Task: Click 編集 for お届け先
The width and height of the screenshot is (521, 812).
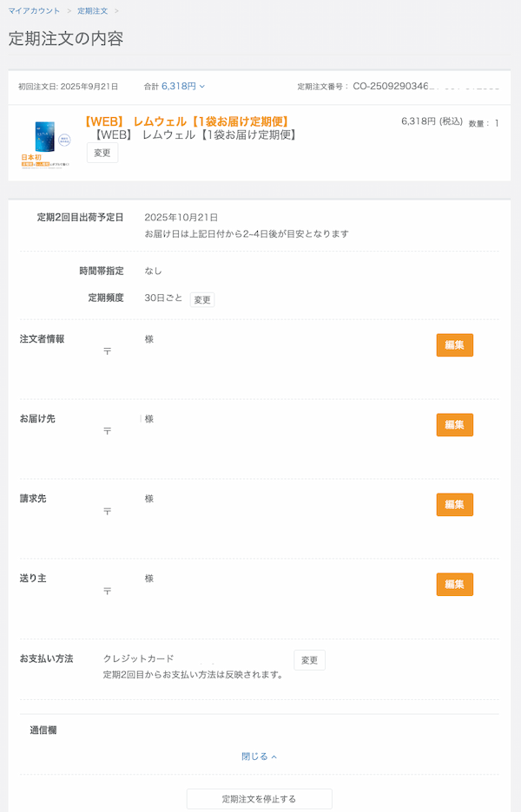Action: pyautogui.click(x=454, y=425)
